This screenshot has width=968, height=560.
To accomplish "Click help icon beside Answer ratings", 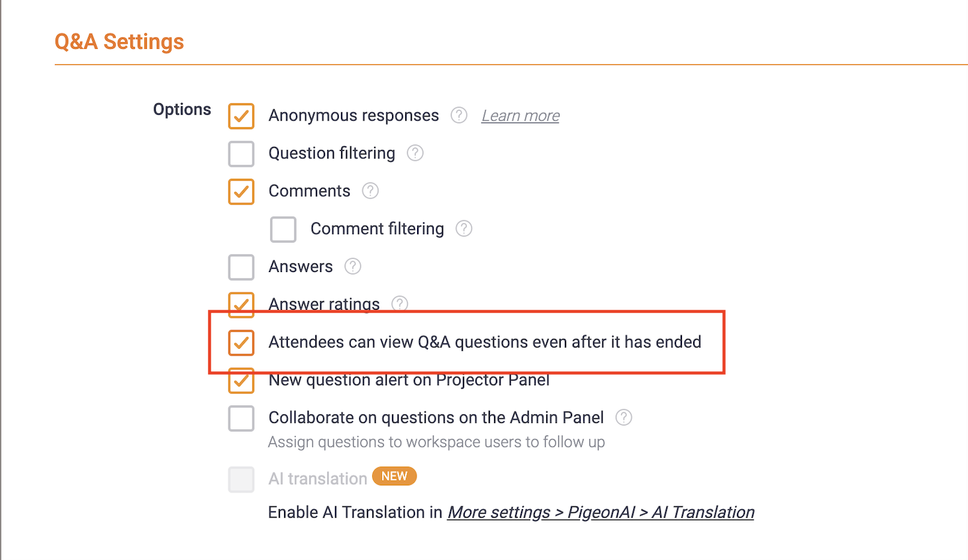I will tap(400, 303).
